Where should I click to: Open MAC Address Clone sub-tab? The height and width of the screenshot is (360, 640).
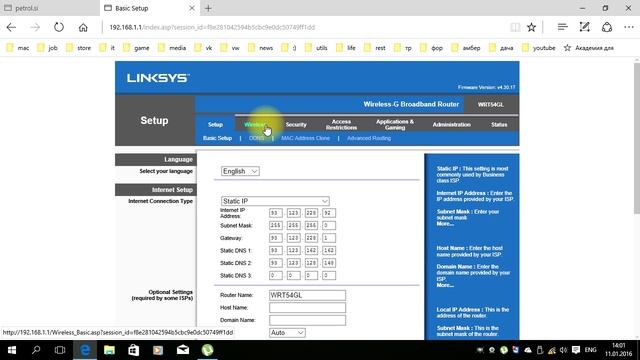[x=305, y=138]
